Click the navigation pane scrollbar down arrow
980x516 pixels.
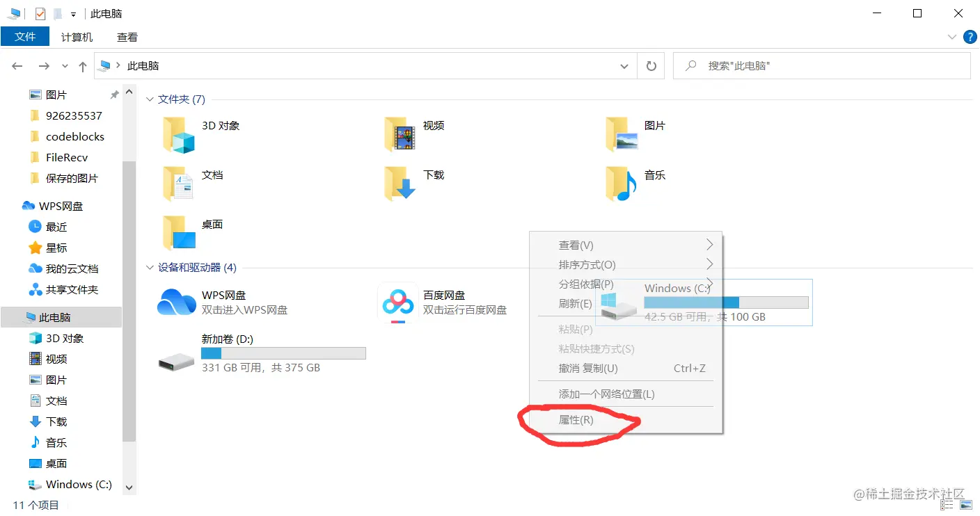point(129,487)
